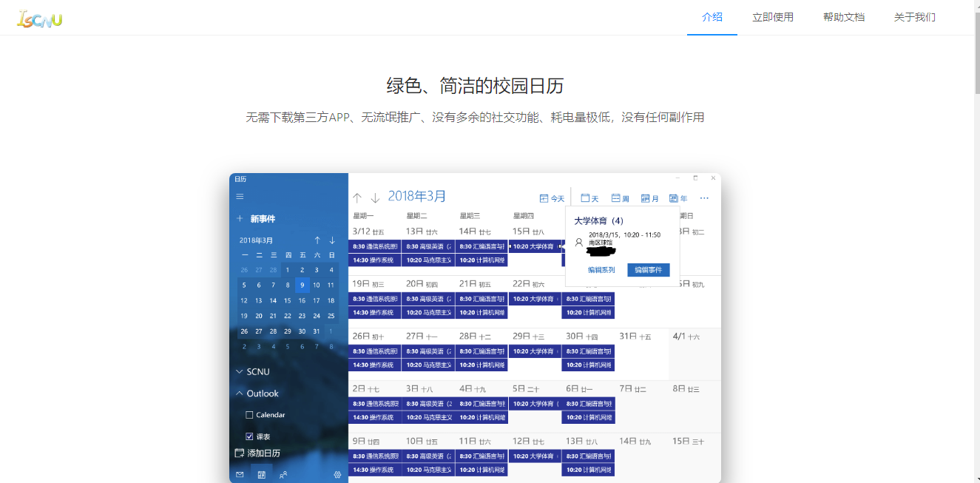Open the hamburger menu in calendar sidebar
The width and height of the screenshot is (980, 483).
tap(240, 196)
